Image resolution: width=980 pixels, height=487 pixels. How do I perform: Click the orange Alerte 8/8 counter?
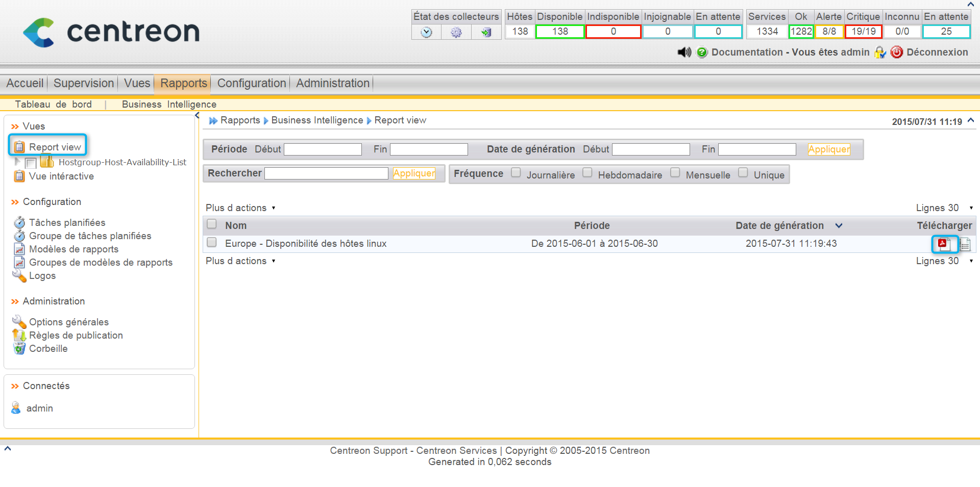(829, 31)
